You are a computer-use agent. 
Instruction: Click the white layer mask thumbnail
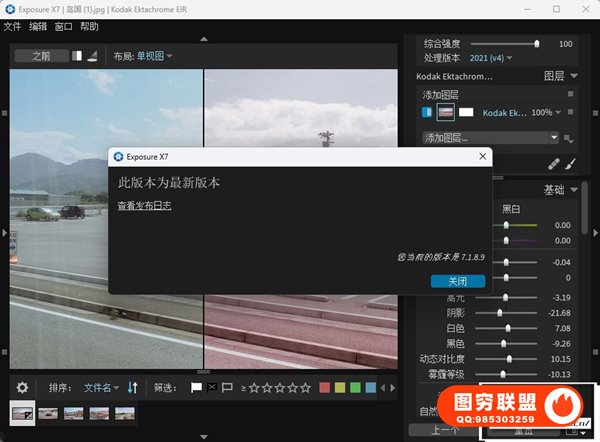coord(466,112)
